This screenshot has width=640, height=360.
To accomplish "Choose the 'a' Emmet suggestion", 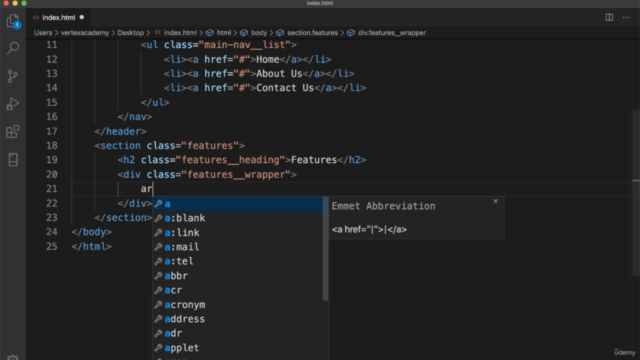I will click(238, 204).
